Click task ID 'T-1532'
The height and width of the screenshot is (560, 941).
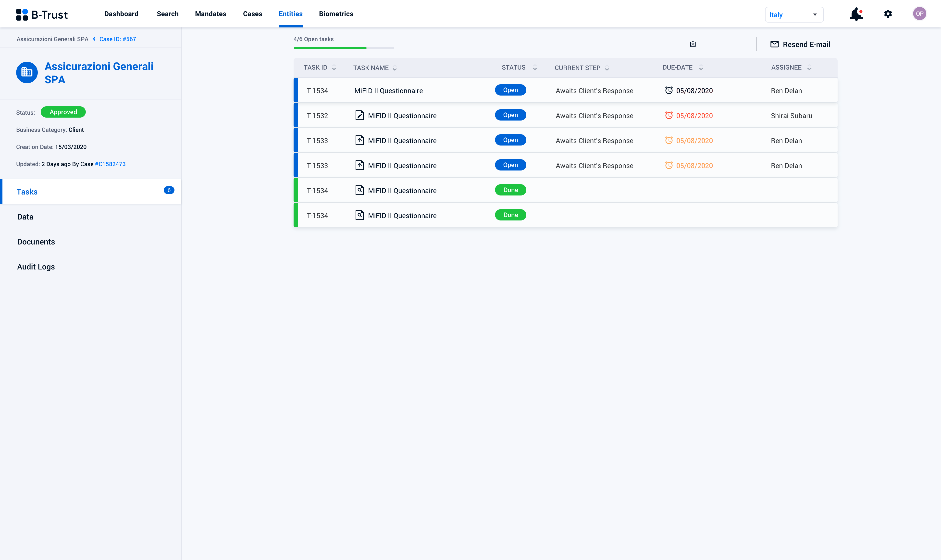tap(317, 115)
